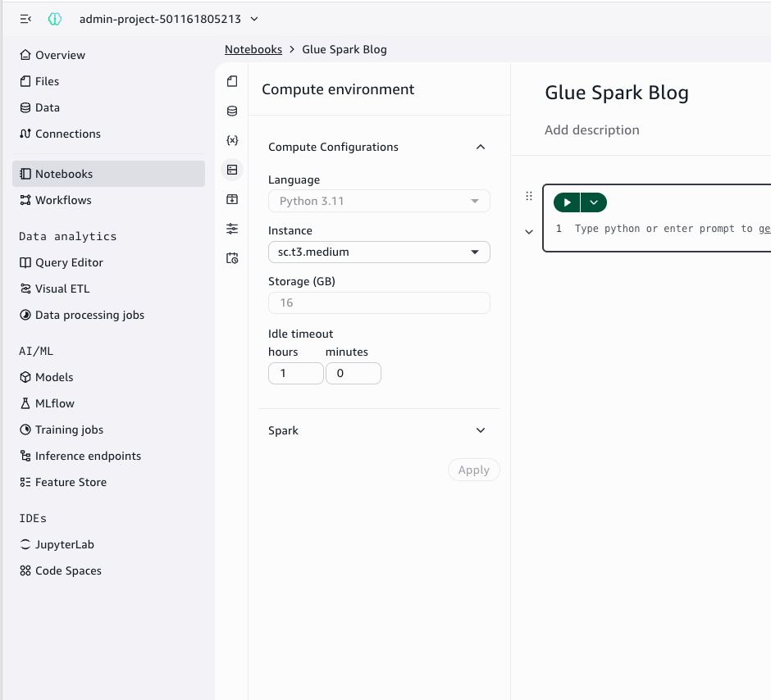771x700 pixels.
Task: Click the Glue Spark Blog notebook title
Action: click(x=617, y=93)
